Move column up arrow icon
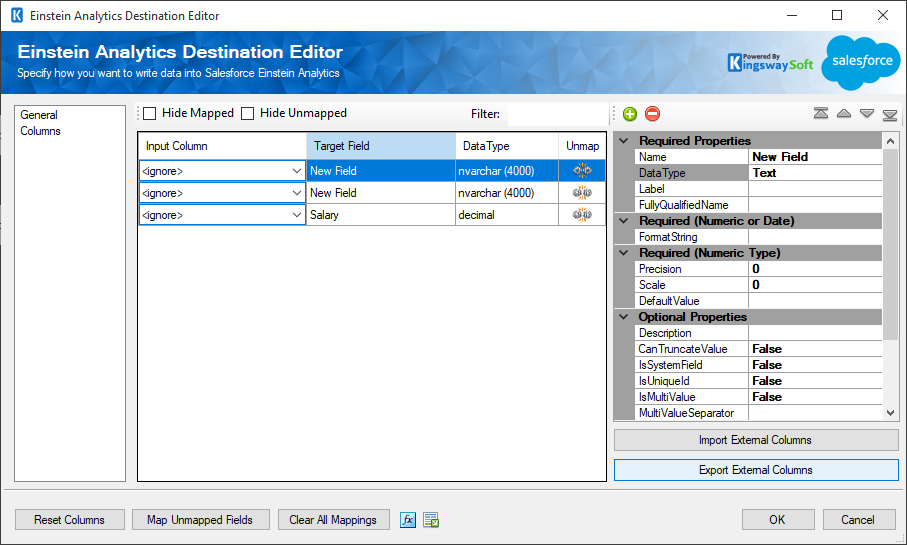The width and height of the screenshot is (907, 545). pos(844,113)
